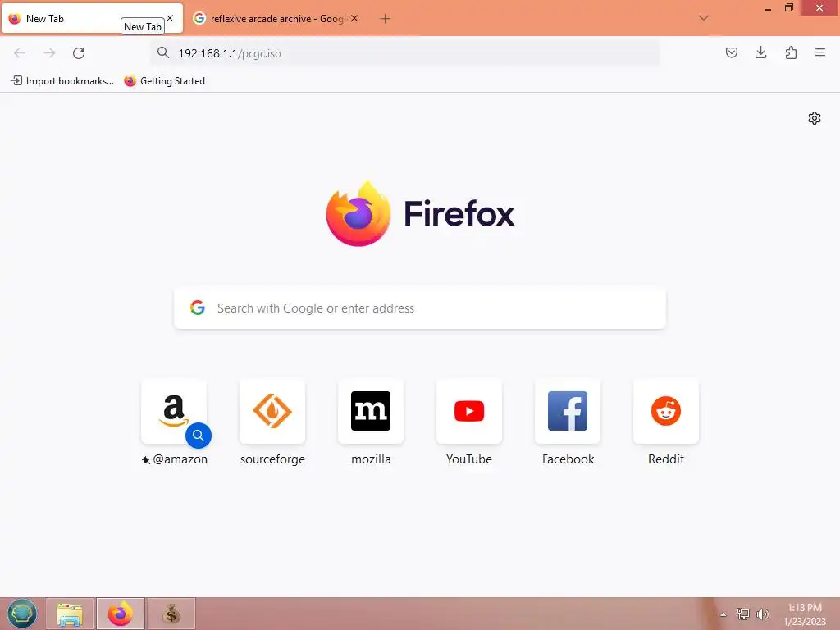The width and height of the screenshot is (840, 630).
Task: Open the Getting Started bookmark
Action: tap(164, 81)
